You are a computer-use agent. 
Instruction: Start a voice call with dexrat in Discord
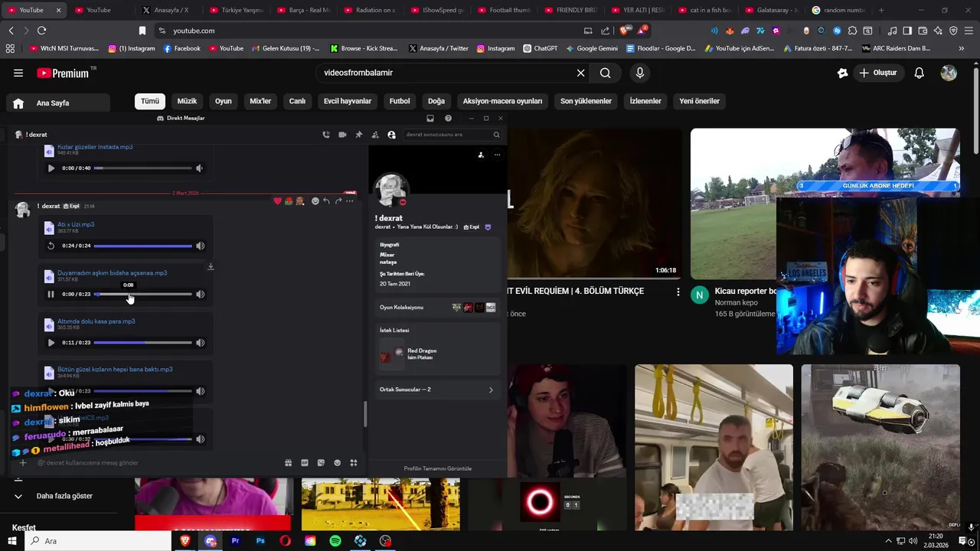coord(326,135)
